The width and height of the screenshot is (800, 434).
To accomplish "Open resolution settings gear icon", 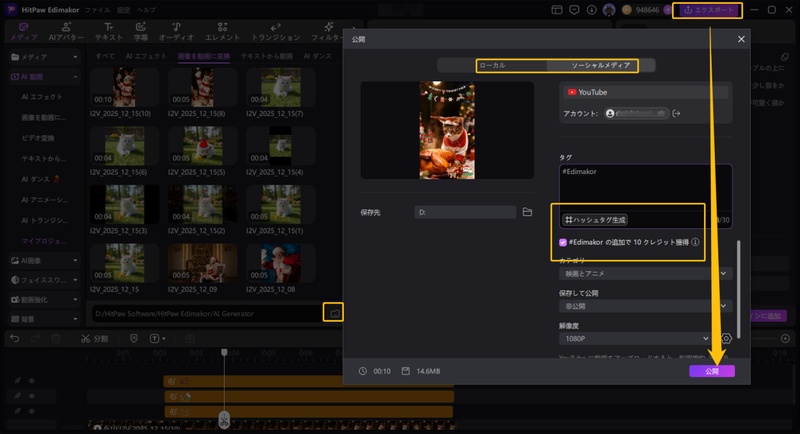I will 726,338.
